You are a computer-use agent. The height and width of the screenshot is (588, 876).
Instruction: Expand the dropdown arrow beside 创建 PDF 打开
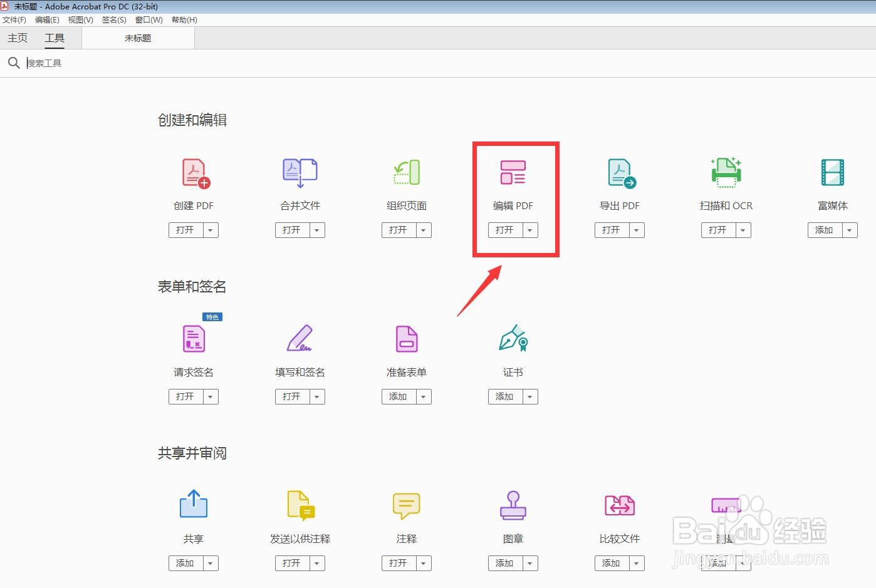(211, 230)
